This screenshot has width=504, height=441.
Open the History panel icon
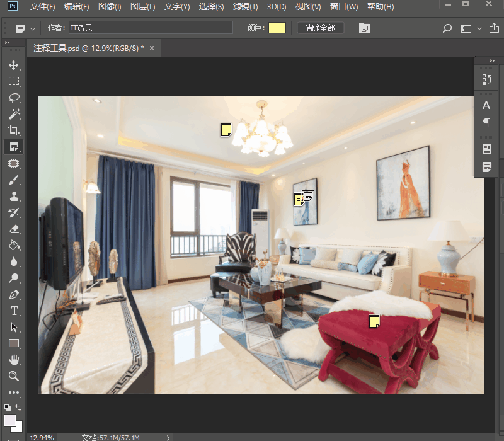(486, 79)
